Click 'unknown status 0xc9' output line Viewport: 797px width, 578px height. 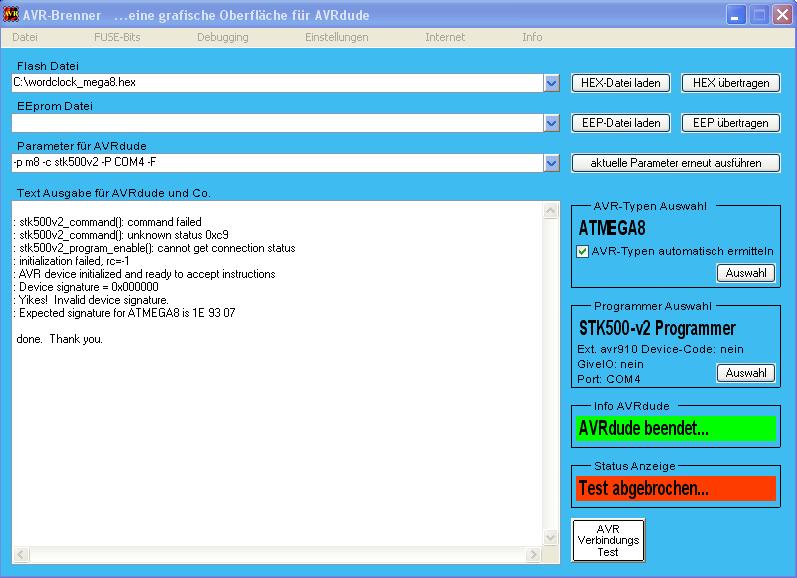121,235
